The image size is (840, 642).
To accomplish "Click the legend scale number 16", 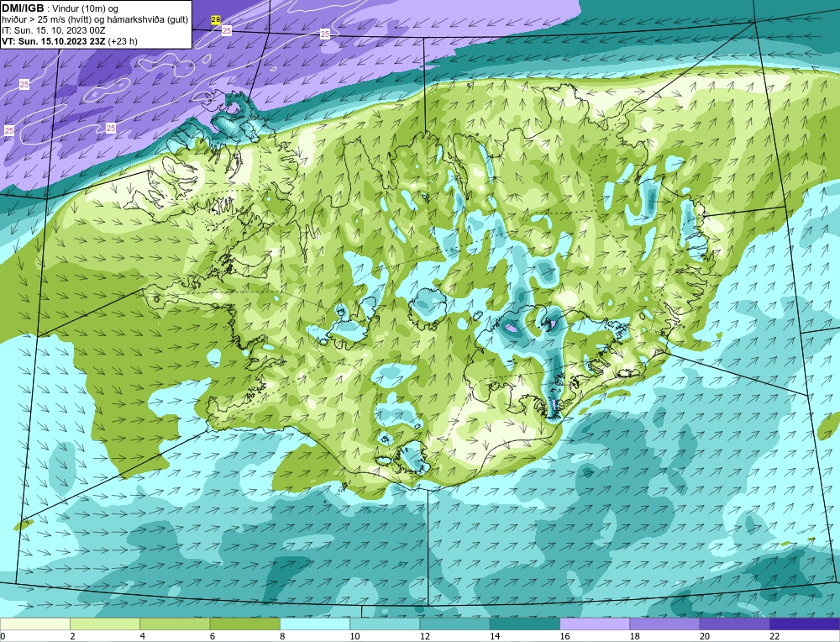I will tap(564, 637).
